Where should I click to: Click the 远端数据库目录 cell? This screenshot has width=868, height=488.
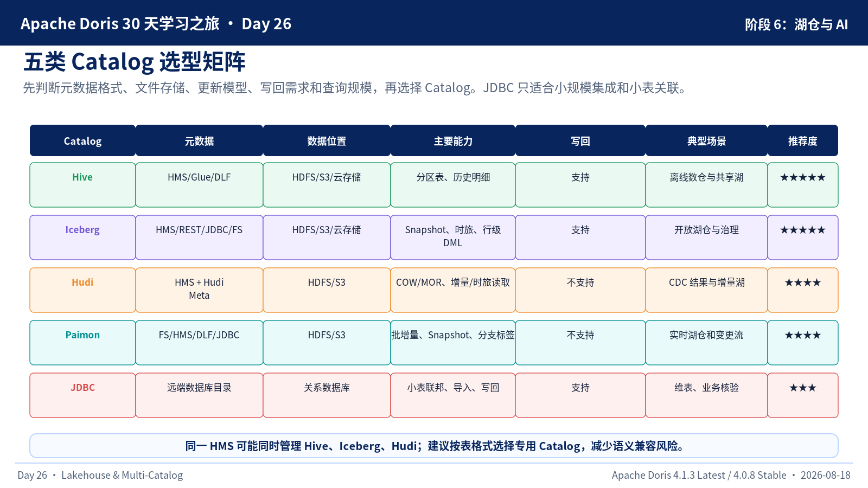(199, 395)
